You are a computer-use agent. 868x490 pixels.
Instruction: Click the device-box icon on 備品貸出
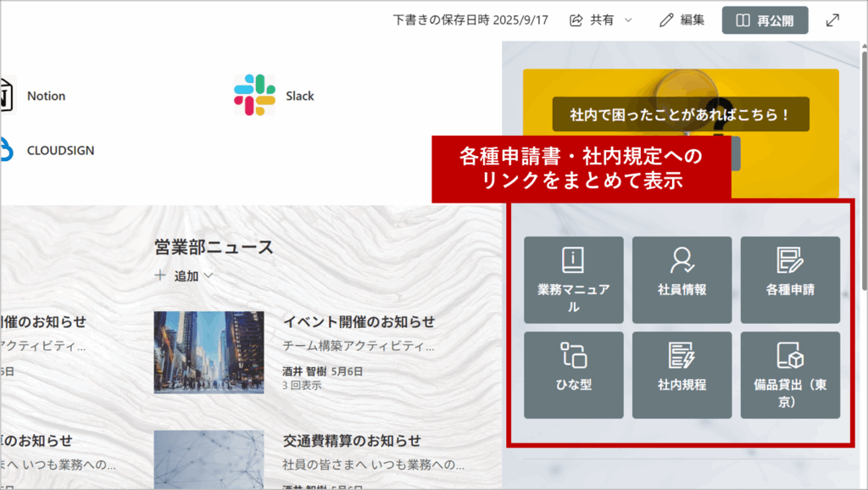[x=790, y=355]
